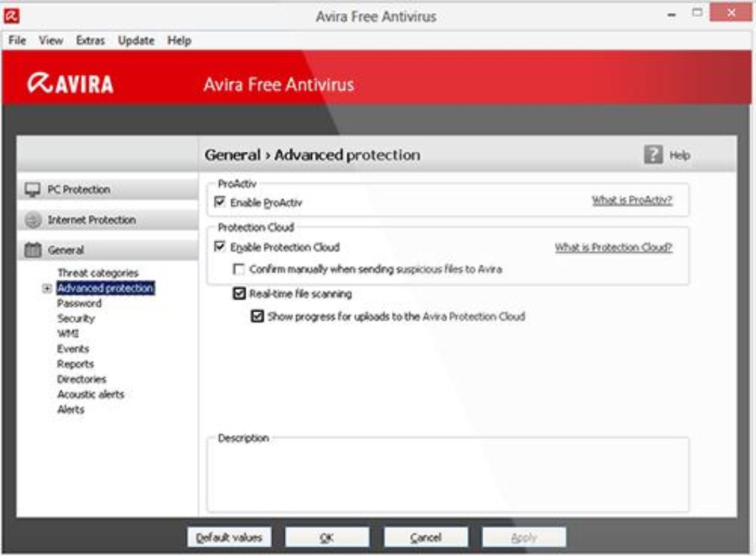This screenshot has height=556, width=756.
Task: Open Help via the question mark icon
Action: pos(653,155)
